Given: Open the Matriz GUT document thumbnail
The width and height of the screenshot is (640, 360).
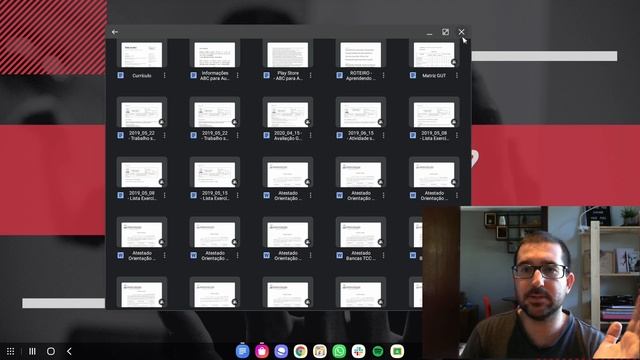Looking at the screenshot, I should (x=434, y=54).
